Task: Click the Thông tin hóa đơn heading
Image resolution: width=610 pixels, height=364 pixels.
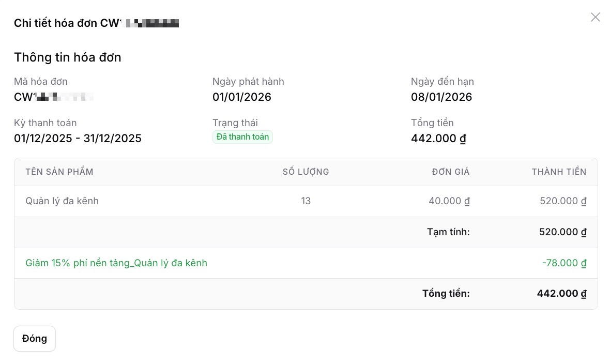Action: 68,57
